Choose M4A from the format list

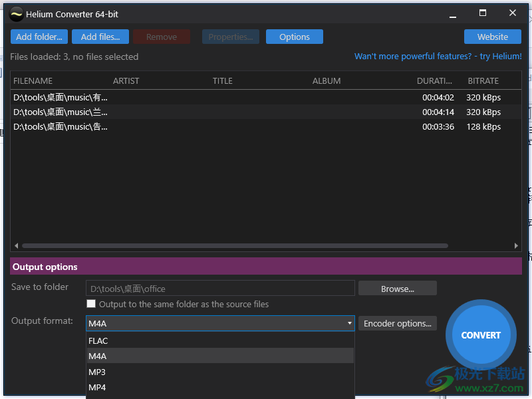(x=220, y=356)
